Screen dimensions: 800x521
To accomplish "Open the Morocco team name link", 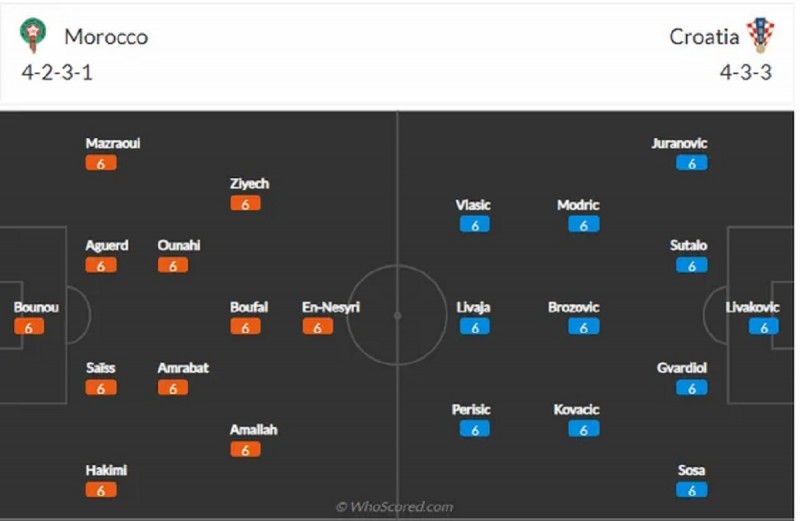I will point(106,37).
